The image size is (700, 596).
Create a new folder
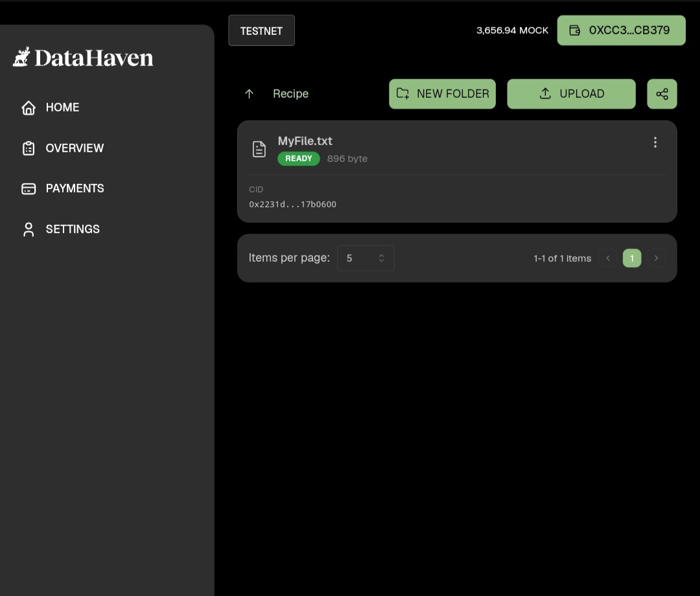click(x=443, y=94)
